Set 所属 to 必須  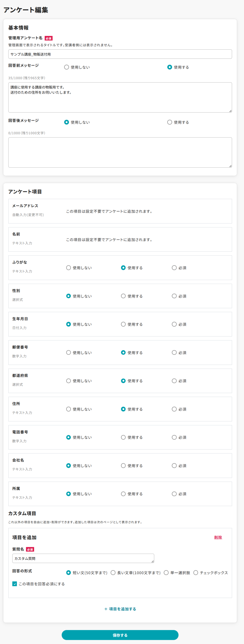coord(174,494)
